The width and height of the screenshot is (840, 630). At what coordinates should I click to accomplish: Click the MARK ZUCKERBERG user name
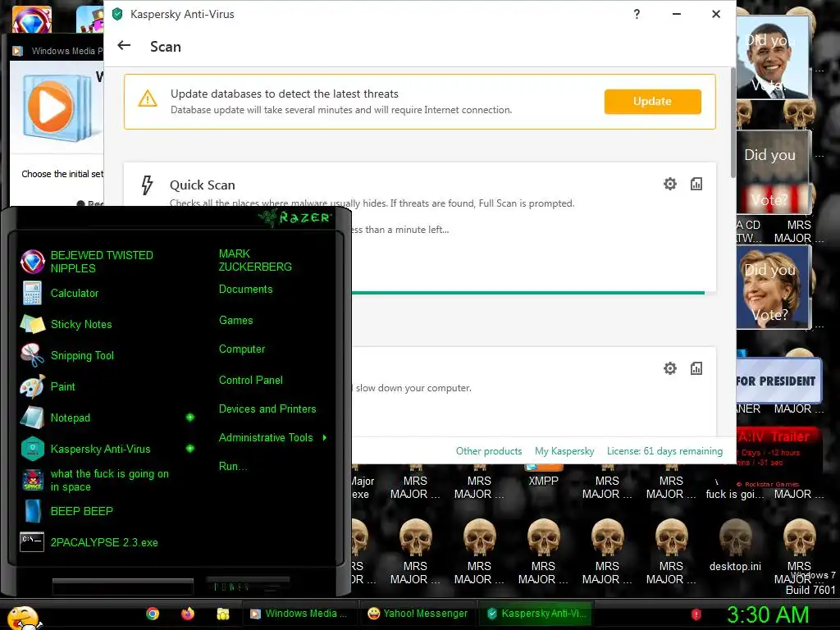(255, 260)
